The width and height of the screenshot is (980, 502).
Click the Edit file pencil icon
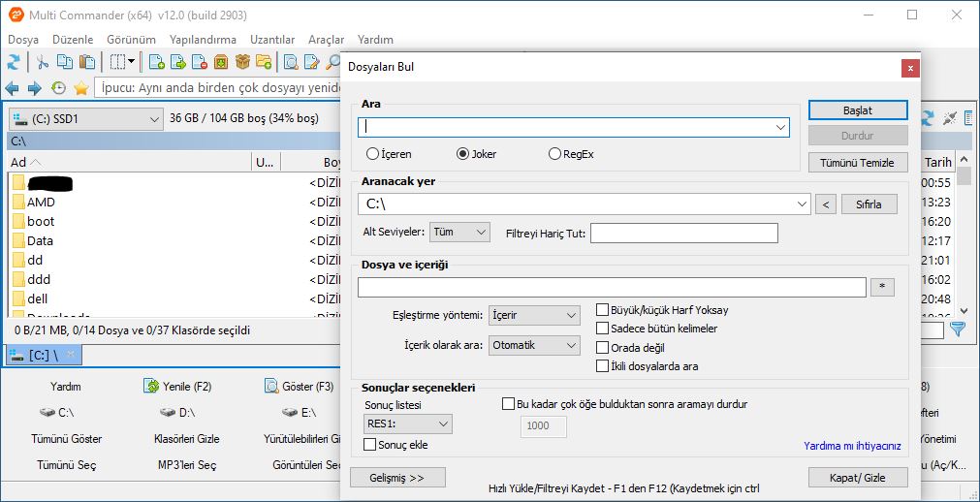pyautogui.click(x=311, y=62)
